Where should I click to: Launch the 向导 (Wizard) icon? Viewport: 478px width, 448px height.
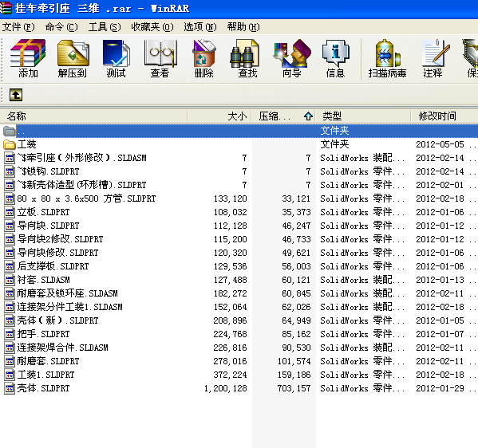[292, 58]
